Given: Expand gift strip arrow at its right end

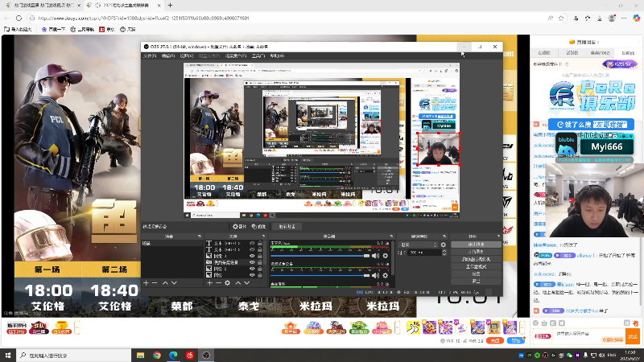Looking at the screenshot, I should (x=522, y=327).
